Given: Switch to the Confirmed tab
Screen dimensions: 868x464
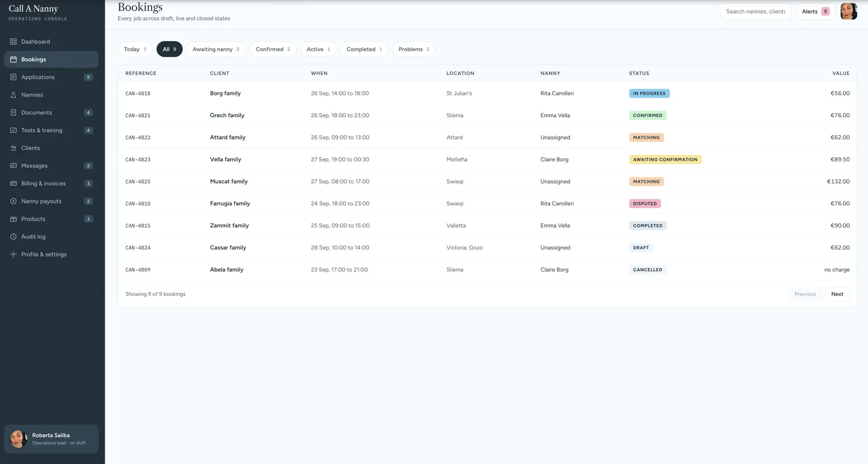Looking at the screenshot, I should click(x=273, y=49).
